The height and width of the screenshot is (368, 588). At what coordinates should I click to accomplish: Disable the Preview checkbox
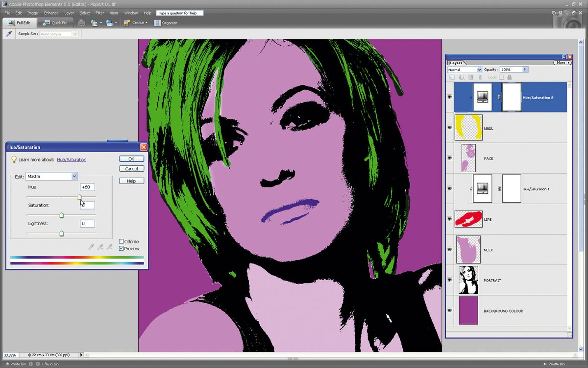[x=121, y=248]
